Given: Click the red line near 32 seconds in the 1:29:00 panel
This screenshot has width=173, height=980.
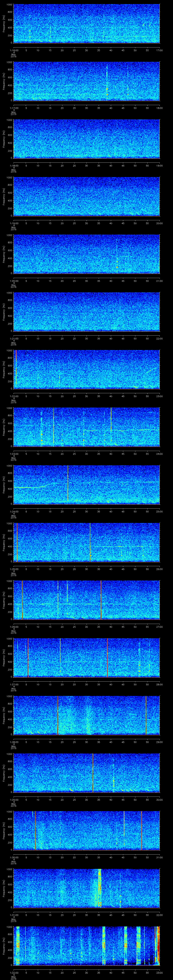Looking at the screenshot, I should (93, 772).
